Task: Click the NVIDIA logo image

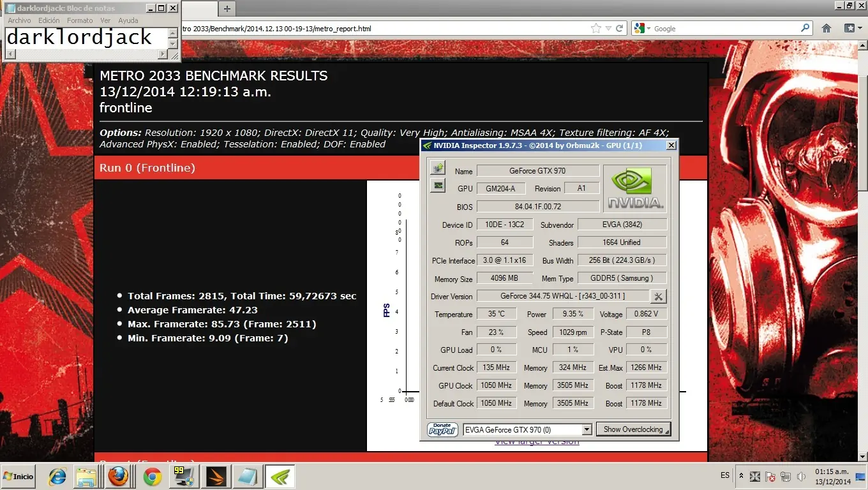Action: tap(635, 188)
